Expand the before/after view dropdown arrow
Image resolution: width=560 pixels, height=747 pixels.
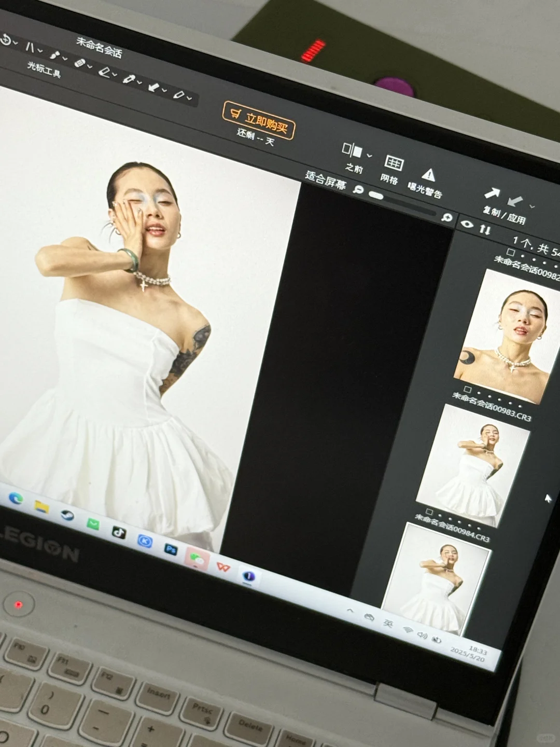[x=369, y=155]
